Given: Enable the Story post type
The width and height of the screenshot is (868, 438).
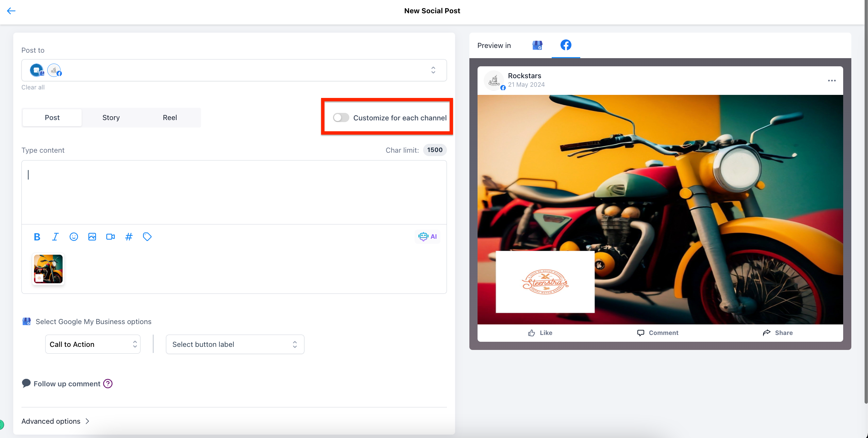Looking at the screenshot, I should coord(111,117).
